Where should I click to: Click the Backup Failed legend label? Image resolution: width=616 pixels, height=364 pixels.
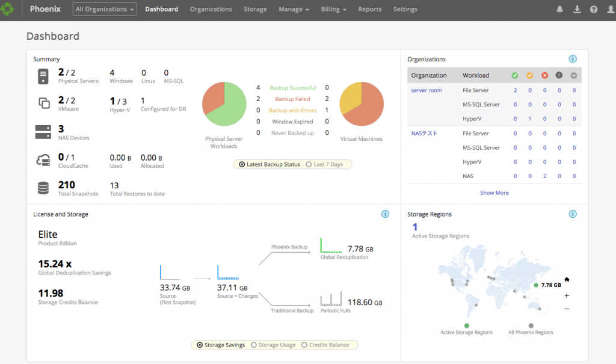point(293,99)
